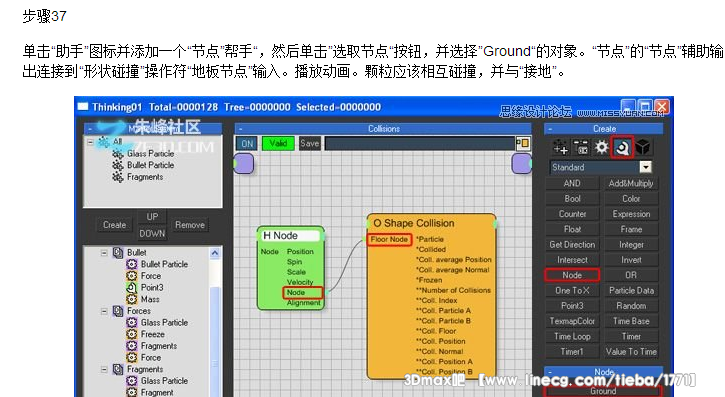The height and width of the screenshot is (397, 725).
Task: Click the purple output connector on the canvas right
Action: coord(522,164)
